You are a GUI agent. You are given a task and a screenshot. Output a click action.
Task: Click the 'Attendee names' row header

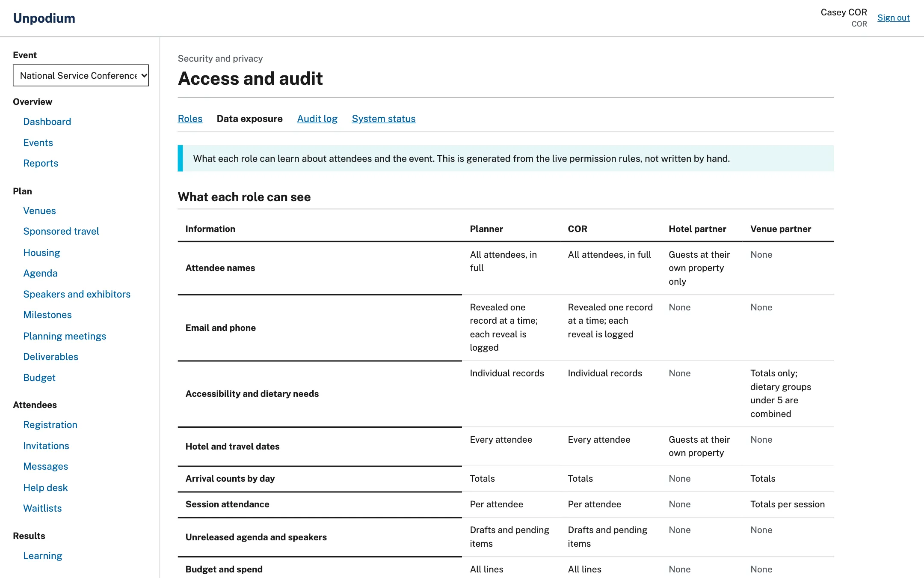(320, 268)
